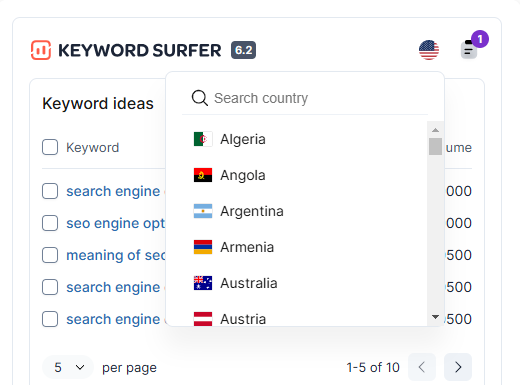Select the Australia flag icon
The width and height of the screenshot is (520, 385).
203,283
